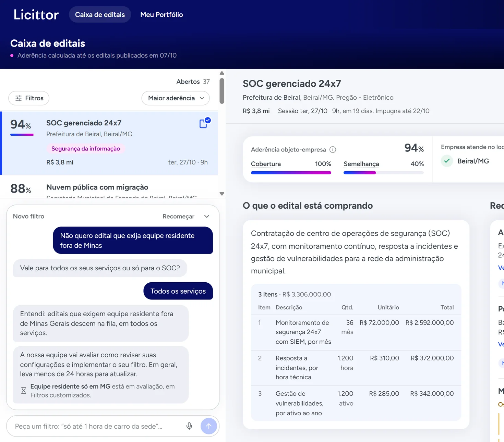Click the Semelhança progress bar

(384, 173)
